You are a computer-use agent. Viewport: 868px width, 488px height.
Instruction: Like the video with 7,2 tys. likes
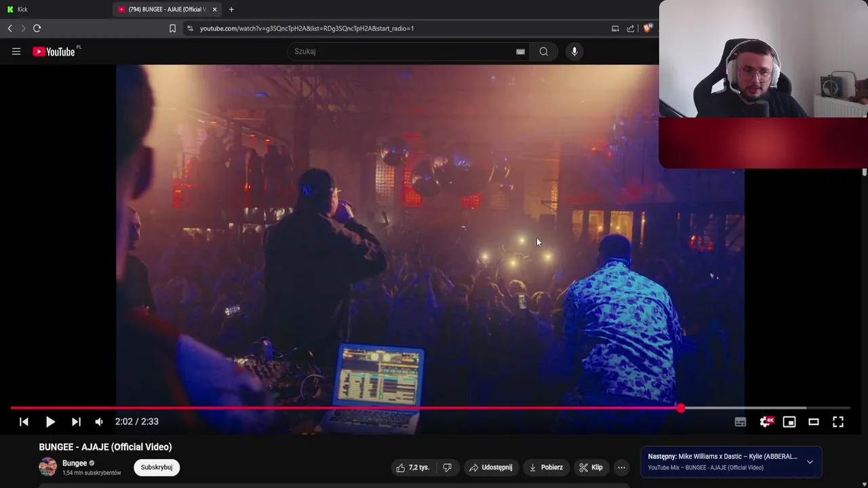(x=413, y=468)
